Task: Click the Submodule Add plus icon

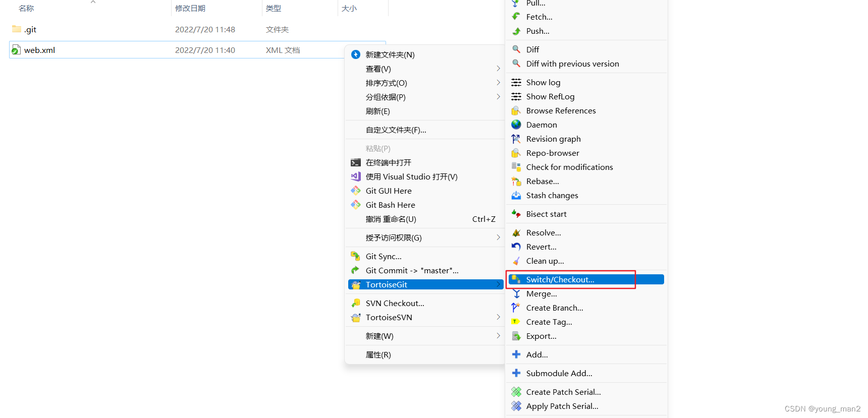Action: pyautogui.click(x=516, y=373)
